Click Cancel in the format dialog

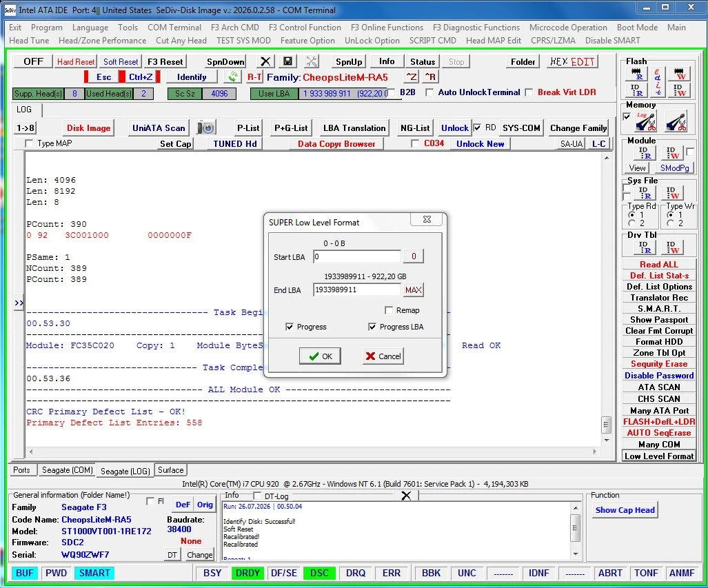coord(383,356)
